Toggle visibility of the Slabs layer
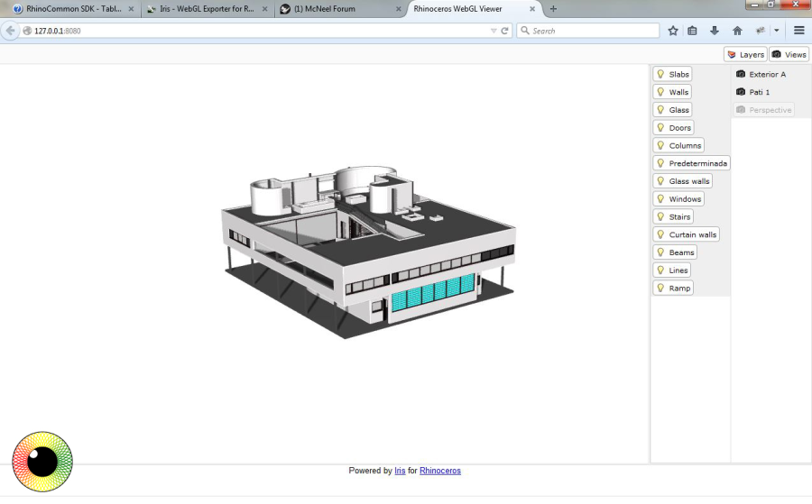Viewport: 812px width, 504px height. 672,74
